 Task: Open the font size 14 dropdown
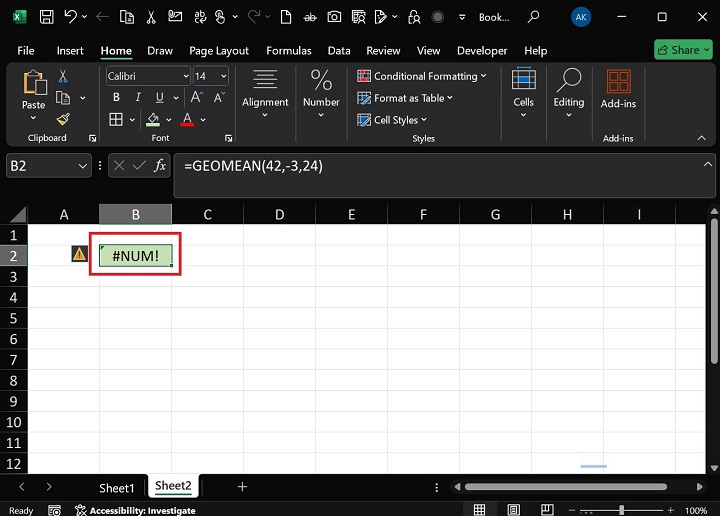click(224, 76)
